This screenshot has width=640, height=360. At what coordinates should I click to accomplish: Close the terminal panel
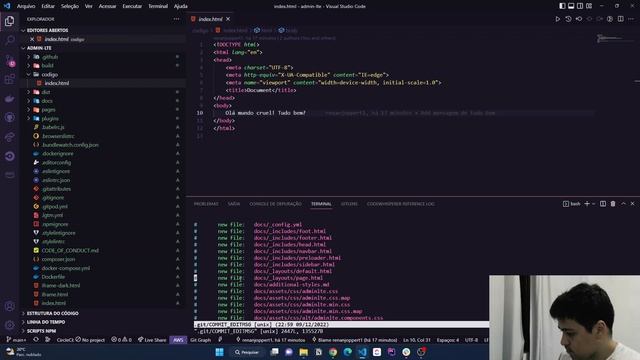[x=633, y=204]
